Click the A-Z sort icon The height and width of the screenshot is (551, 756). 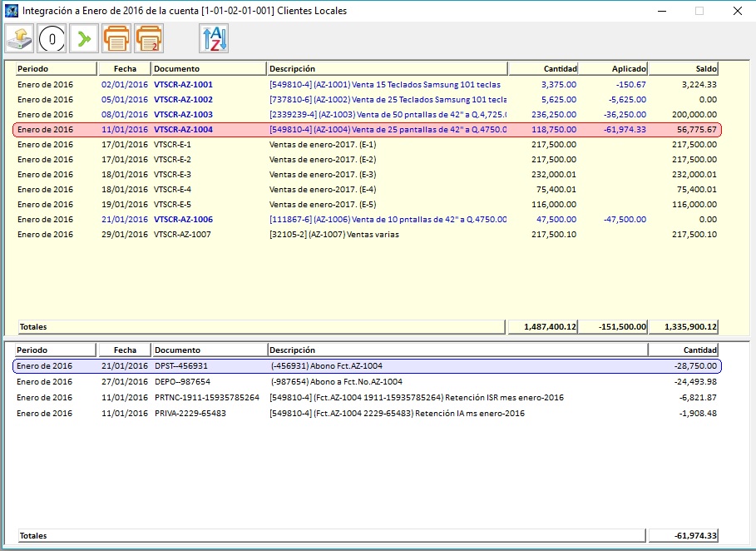[x=214, y=39]
